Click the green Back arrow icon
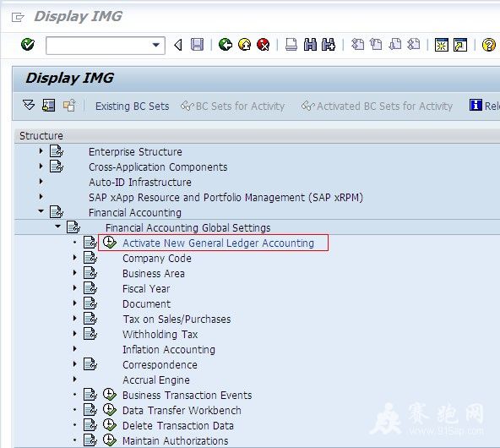The width and height of the screenshot is (500, 448). 226,45
